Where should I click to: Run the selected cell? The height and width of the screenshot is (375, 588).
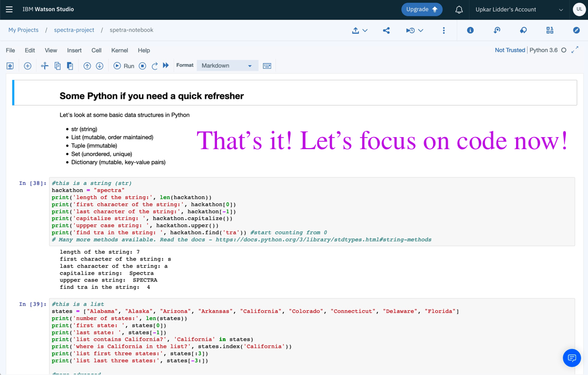pos(124,66)
